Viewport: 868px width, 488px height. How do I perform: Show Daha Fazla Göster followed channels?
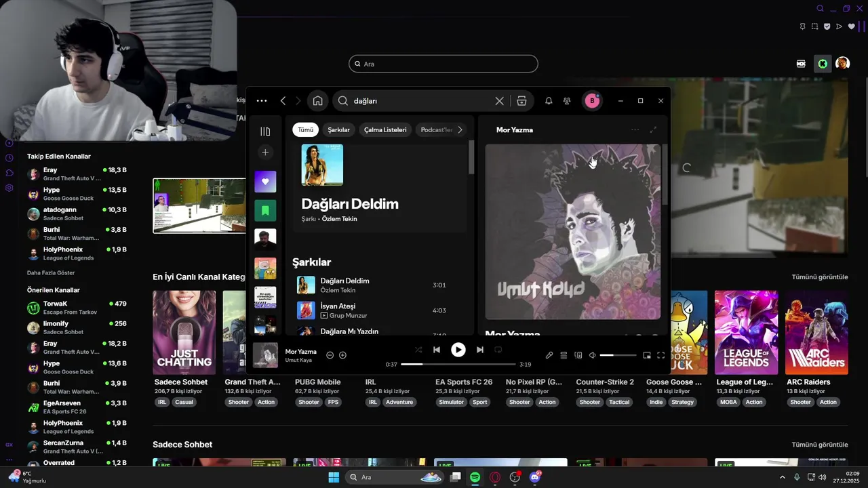coord(51,272)
